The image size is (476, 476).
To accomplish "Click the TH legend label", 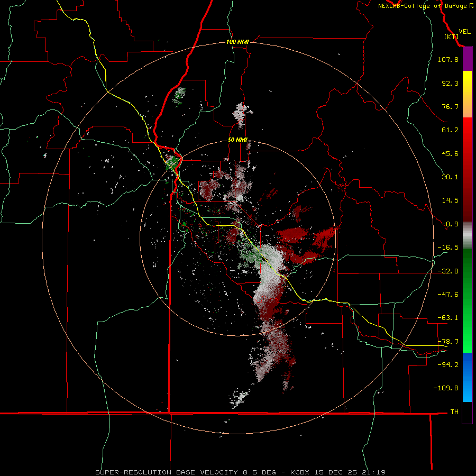I will click(454, 412).
